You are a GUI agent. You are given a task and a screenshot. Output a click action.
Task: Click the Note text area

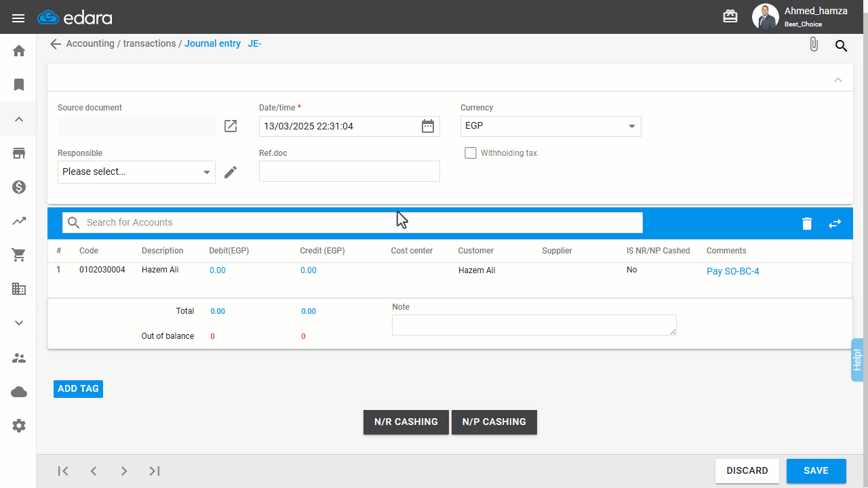(534, 325)
